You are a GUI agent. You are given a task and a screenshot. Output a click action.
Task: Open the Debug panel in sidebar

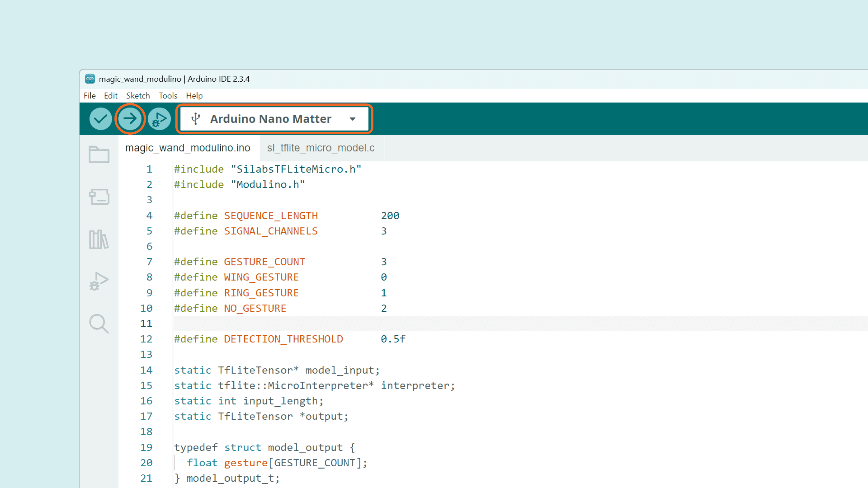pyautogui.click(x=99, y=281)
